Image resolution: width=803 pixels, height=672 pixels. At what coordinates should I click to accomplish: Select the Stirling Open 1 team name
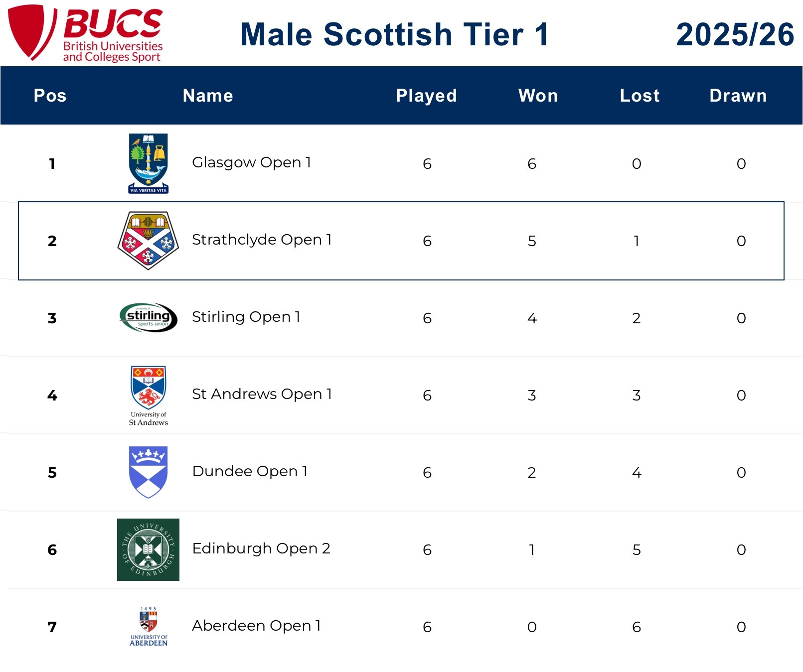246,317
